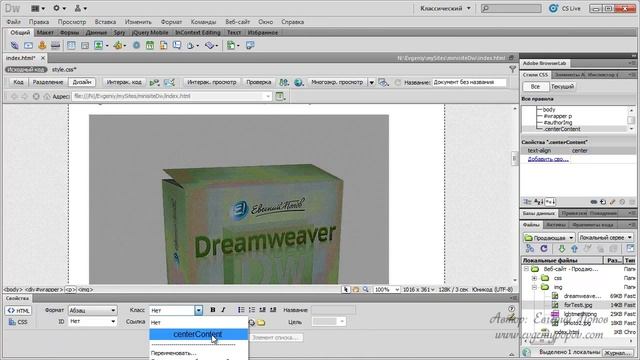Viewport: 640px width, 360px height.
Task: Click Get files green down arrow
Action: (562, 249)
